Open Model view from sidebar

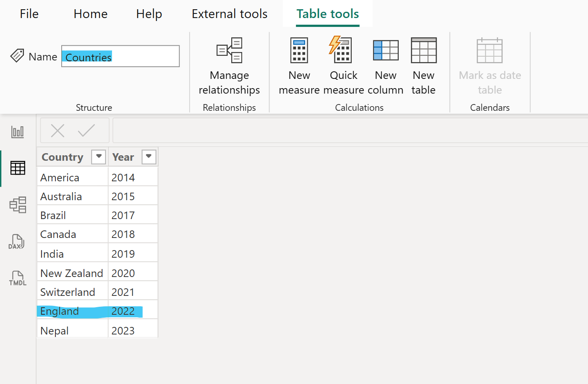[18, 205]
